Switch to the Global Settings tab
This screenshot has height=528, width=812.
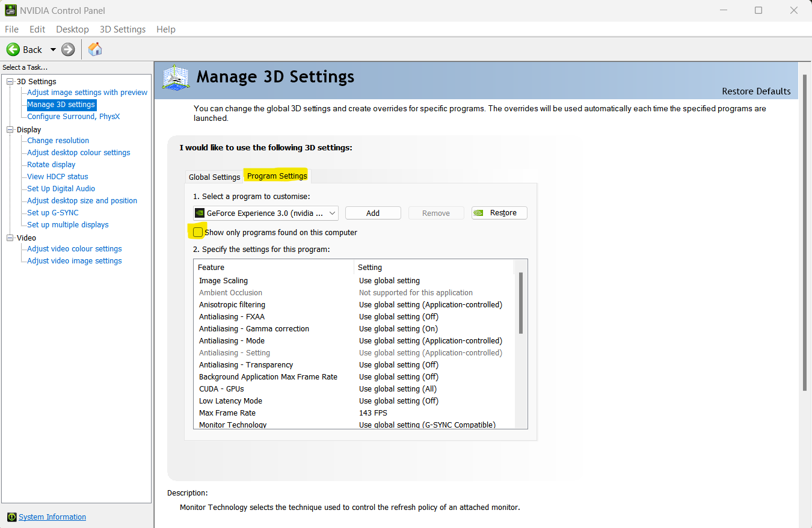tap(214, 177)
